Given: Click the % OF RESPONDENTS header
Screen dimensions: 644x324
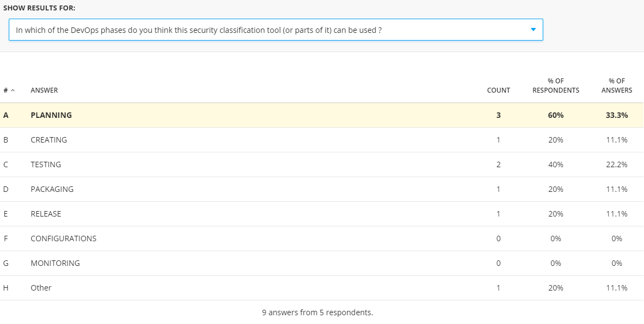Looking at the screenshot, I should [x=555, y=86].
